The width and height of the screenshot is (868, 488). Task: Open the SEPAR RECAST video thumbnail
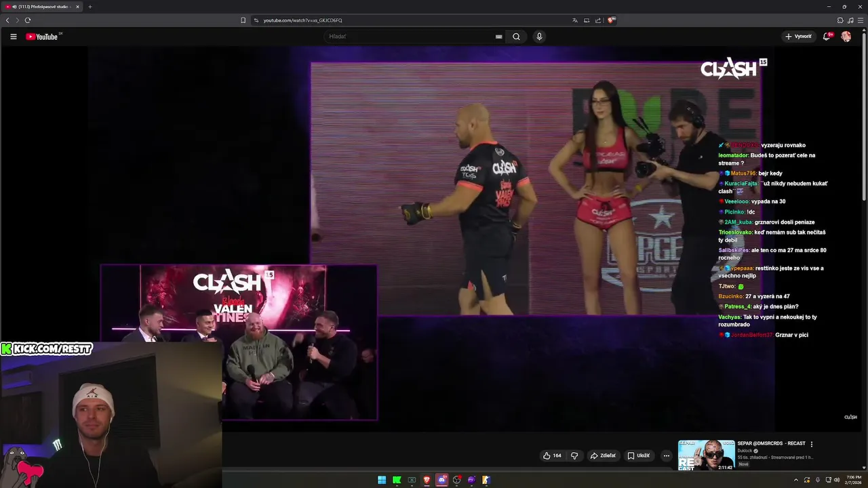tap(706, 455)
